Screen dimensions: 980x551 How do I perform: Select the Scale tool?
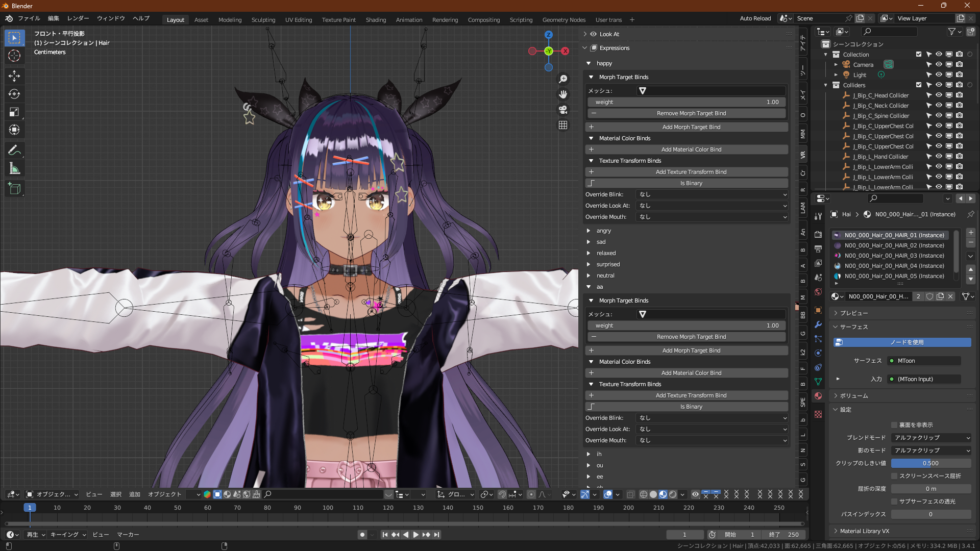coord(14,112)
